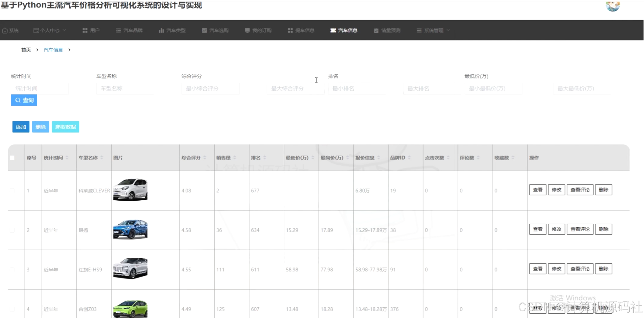Sort table by 点击次数 column
The height and width of the screenshot is (318, 644).
click(x=448, y=157)
